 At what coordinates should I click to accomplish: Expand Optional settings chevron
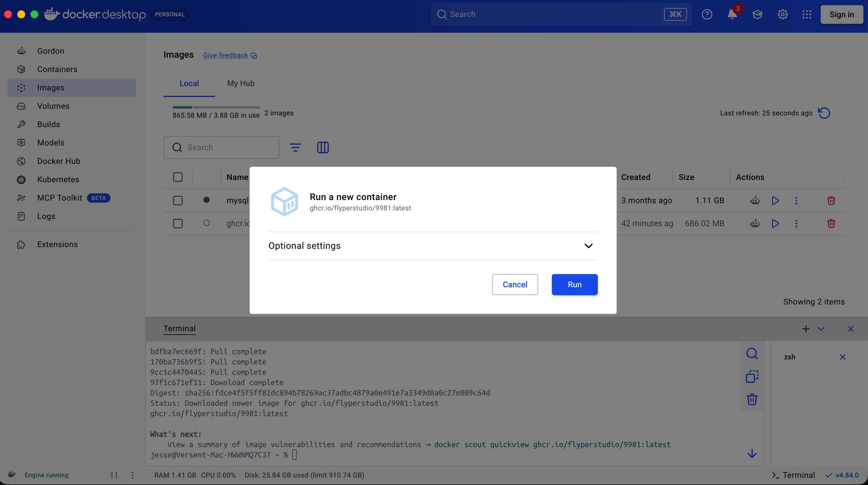(x=588, y=246)
